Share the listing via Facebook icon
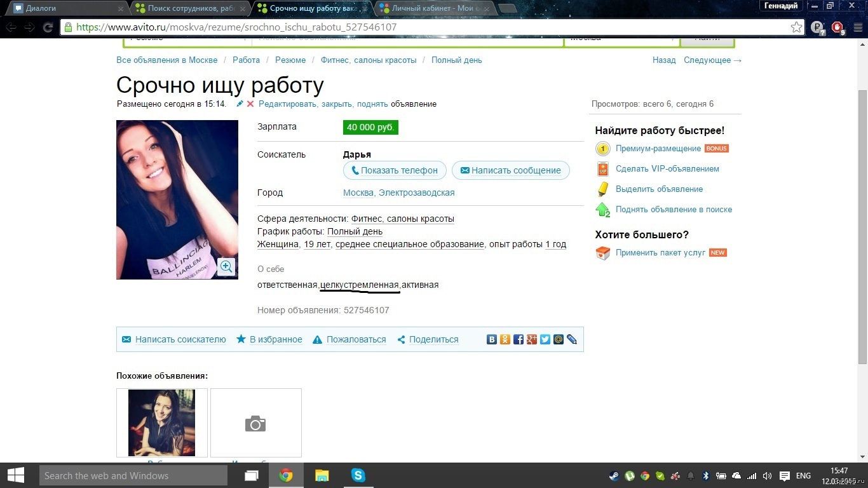868x488 pixels. pyautogui.click(x=519, y=339)
